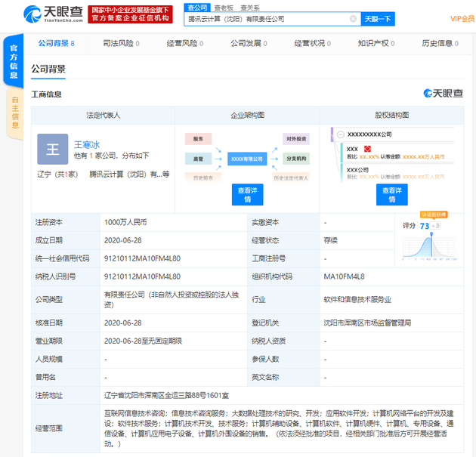Open the 历史信息 tab
Screen dimensions: 476x457
point(440,43)
